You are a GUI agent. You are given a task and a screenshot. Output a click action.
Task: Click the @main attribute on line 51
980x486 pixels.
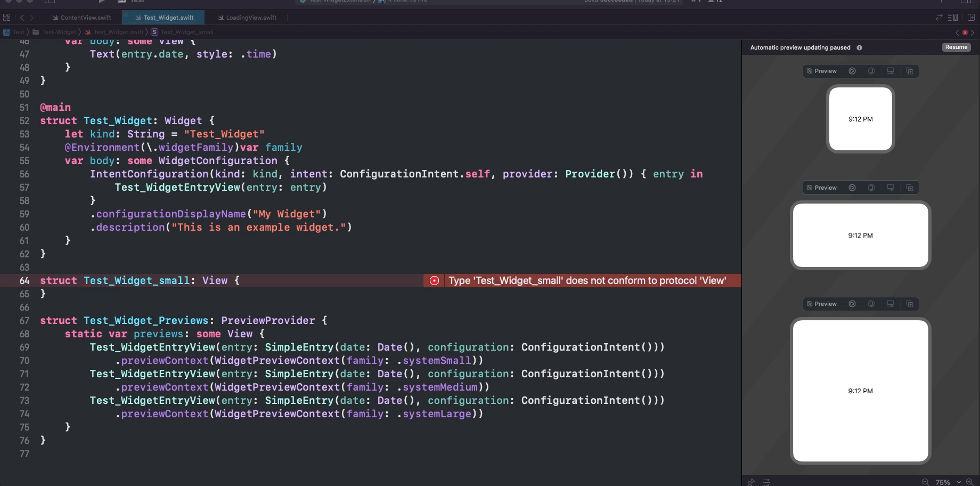(55, 107)
